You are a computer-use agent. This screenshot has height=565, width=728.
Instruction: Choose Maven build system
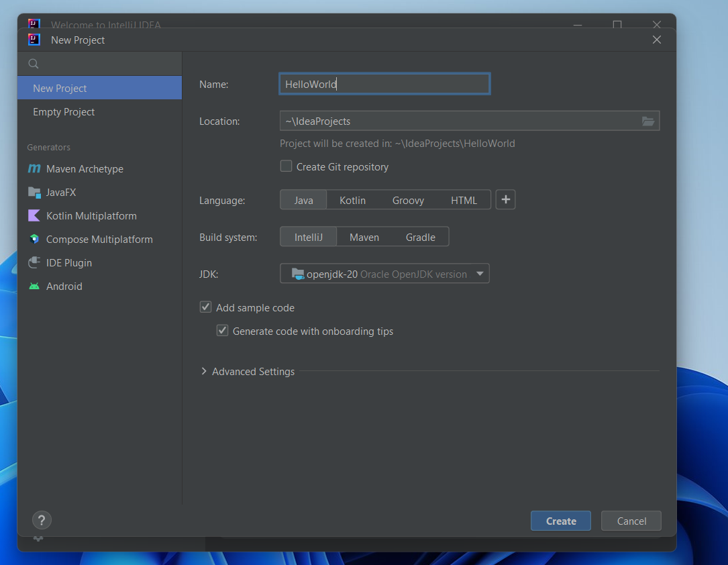coord(364,238)
